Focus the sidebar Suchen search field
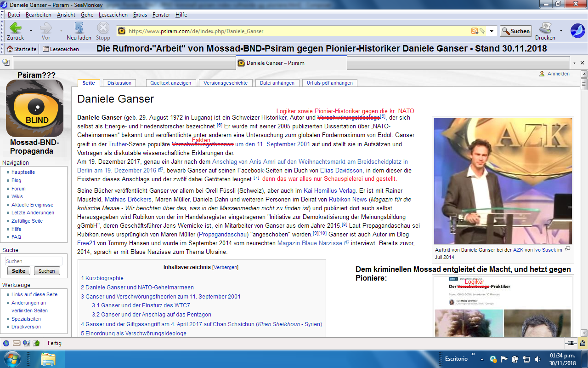The height and width of the screenshot is (368, 588). [33, 261]
